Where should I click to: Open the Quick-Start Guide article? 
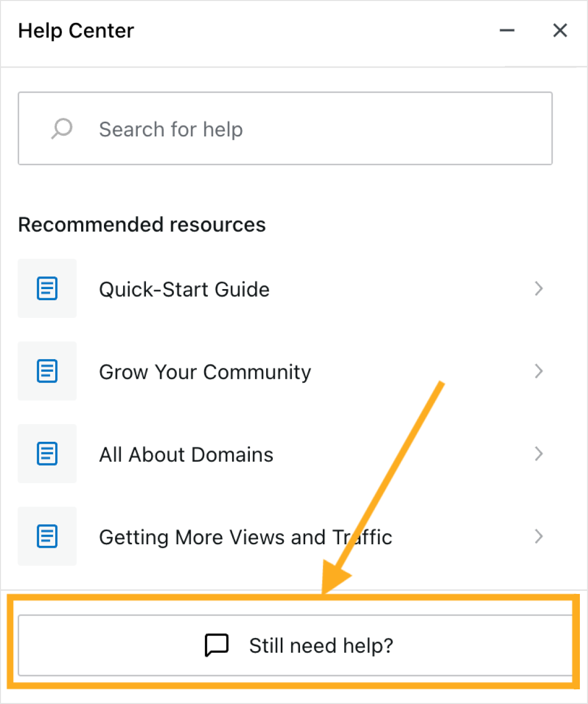(x=185, y=289)
